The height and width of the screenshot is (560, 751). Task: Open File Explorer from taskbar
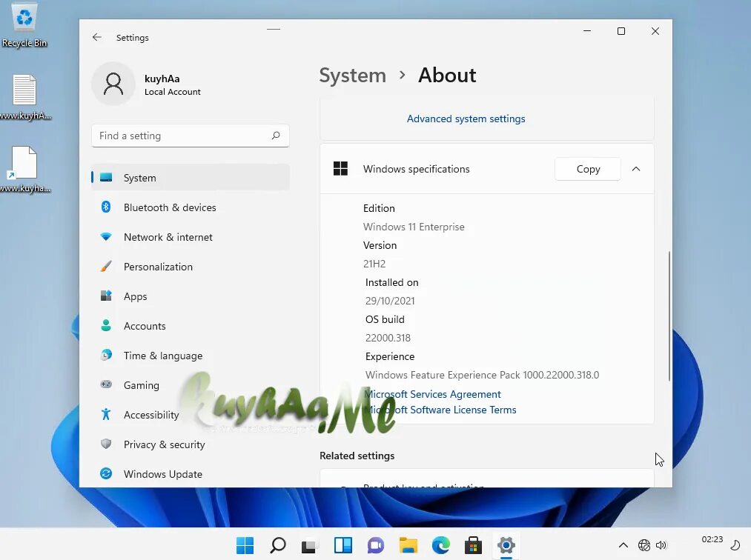408,545
